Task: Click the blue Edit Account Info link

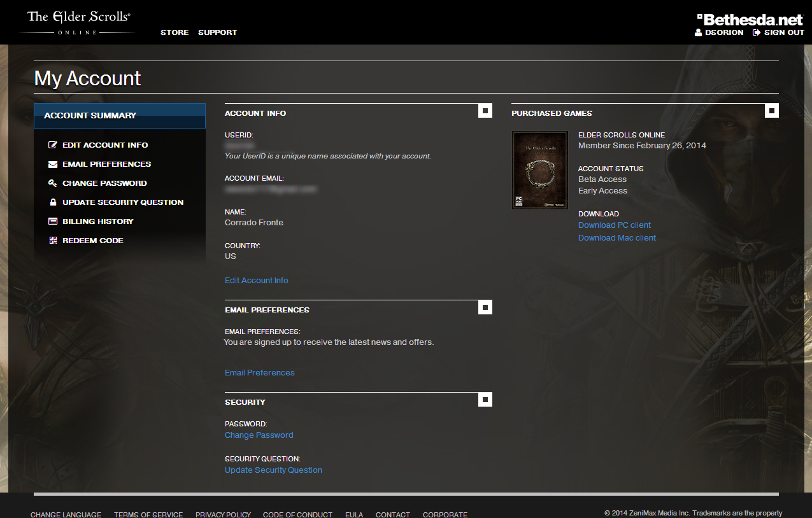Action: click(x=257, y=281)
